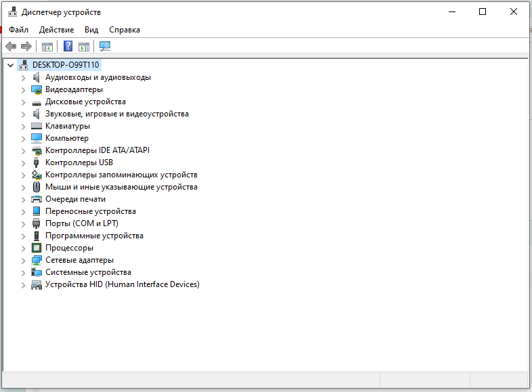
Task: Select the Программные устройства label
Action: click(94, 236)
